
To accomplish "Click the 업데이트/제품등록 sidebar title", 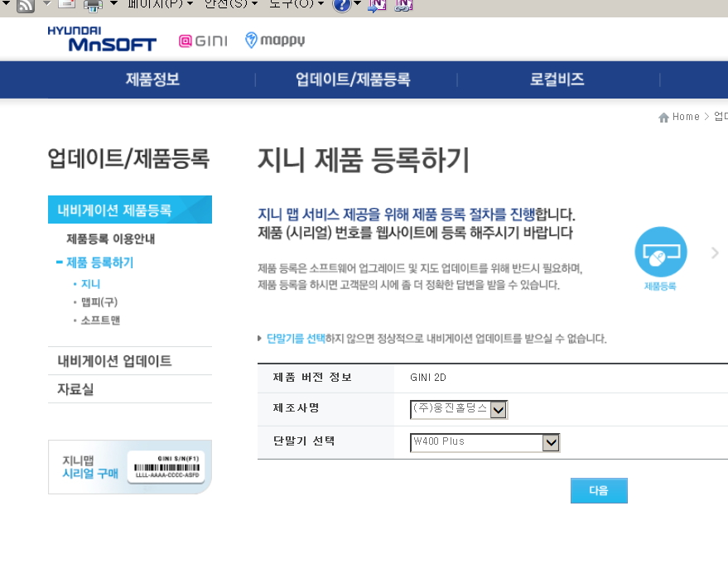I will click(x=128, y=158).
